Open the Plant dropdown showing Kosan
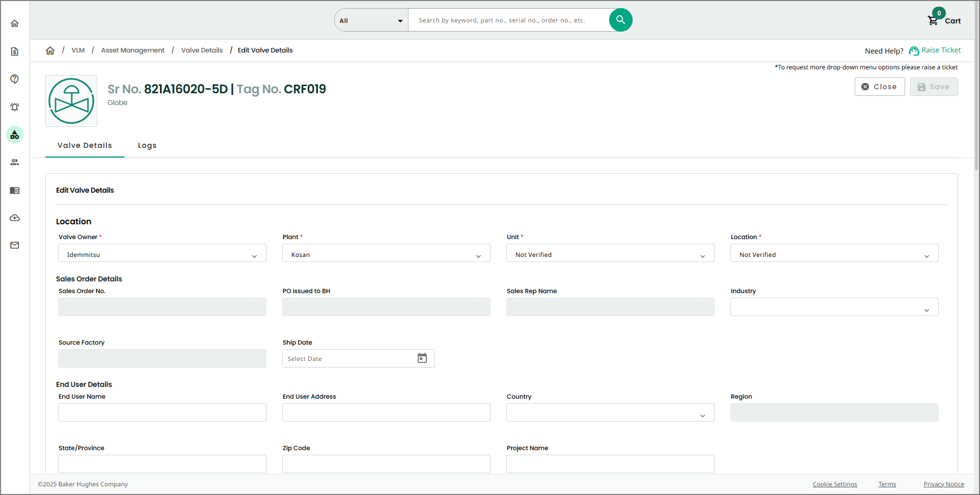The width and height of the screenshot is (980, 495). [386, 253]
